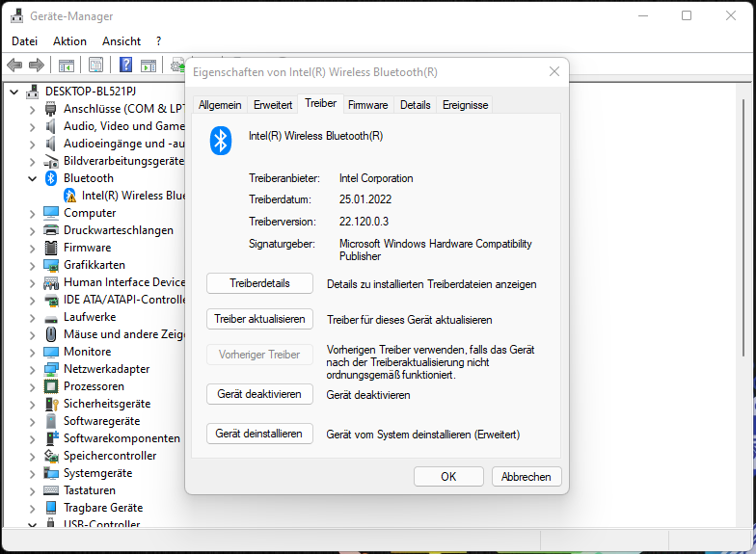The image size is (756, 554).
Task: Click the Sicherheitsgeräte key icon
Action: click(51, 404)
